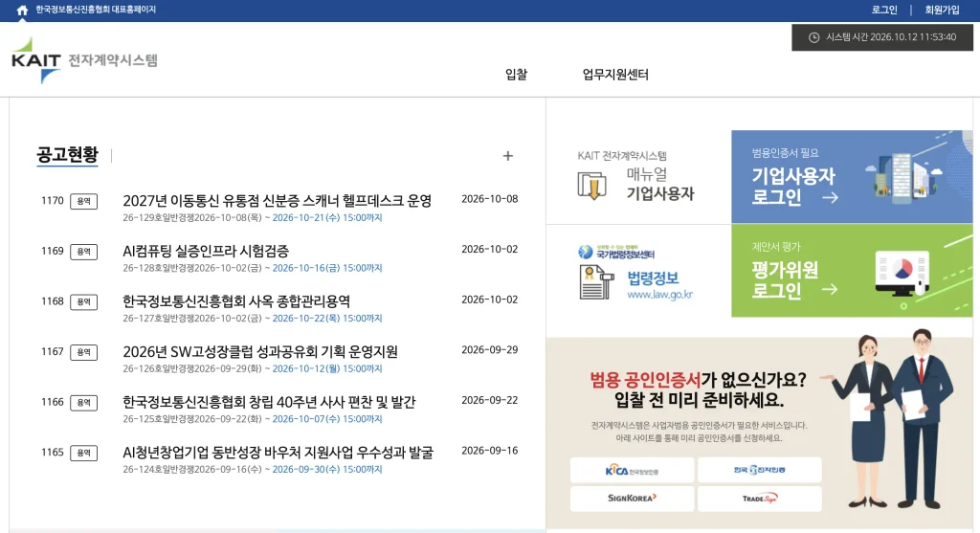The height and width of the screenshot is (533, 980).
Task: Click the clock icon beside system time
Action: [813, 37]
